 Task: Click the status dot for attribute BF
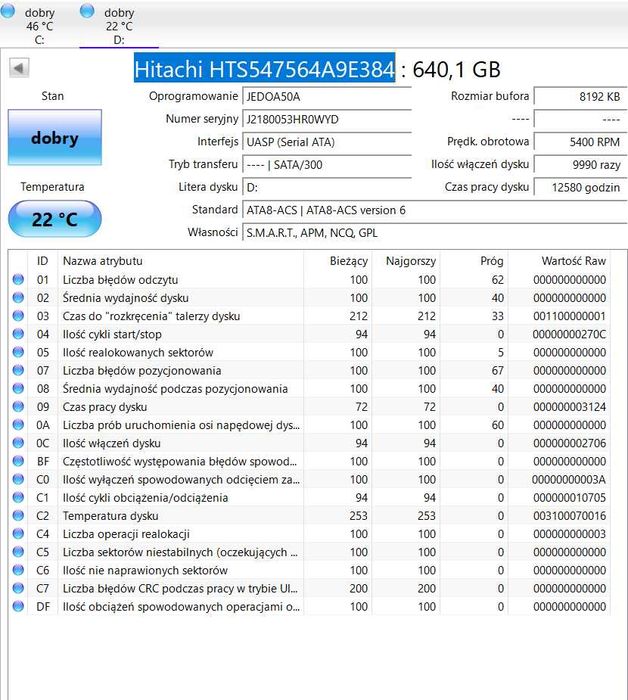click(18, 461)
